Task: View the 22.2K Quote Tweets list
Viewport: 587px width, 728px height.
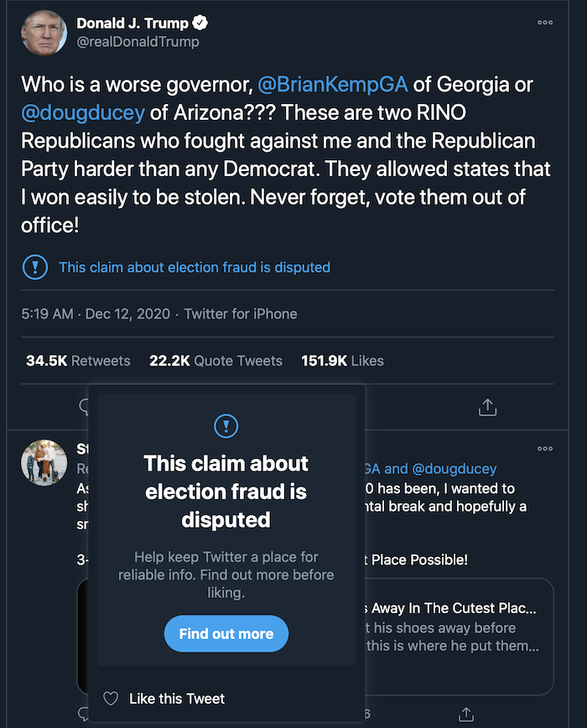Action: point(216,361)
